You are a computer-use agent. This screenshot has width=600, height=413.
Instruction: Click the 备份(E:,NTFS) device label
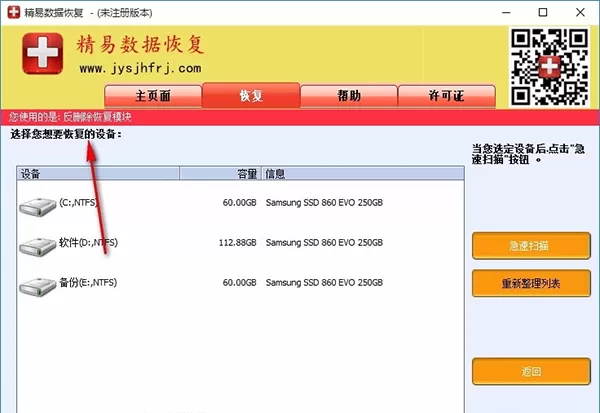coord(88,282)
